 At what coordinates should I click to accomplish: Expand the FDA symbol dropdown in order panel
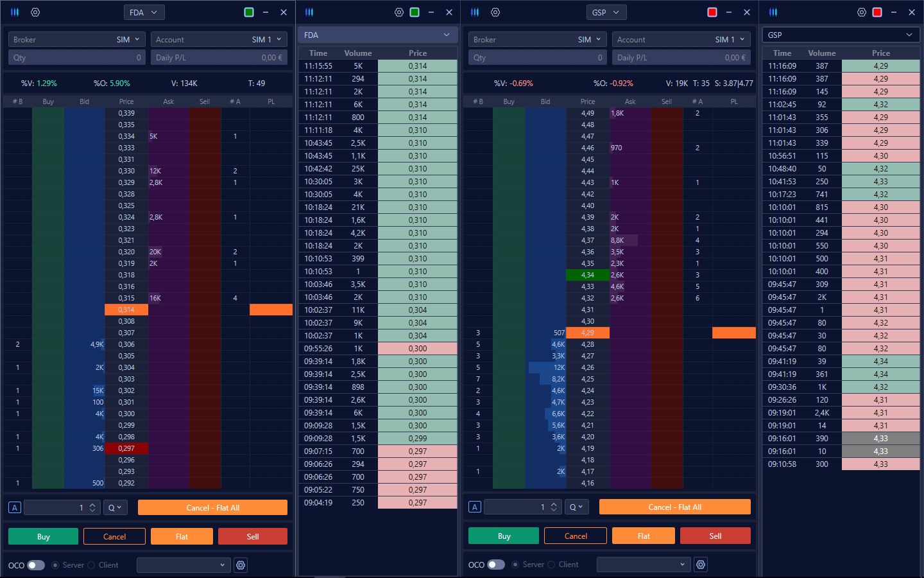pos(144,12)
